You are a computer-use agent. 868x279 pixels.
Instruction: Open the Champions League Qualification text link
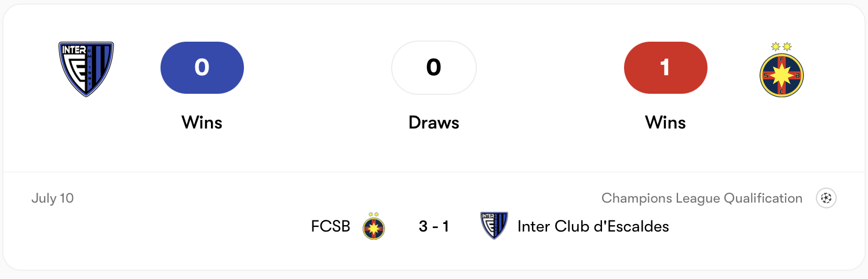[x=702, y=199]
